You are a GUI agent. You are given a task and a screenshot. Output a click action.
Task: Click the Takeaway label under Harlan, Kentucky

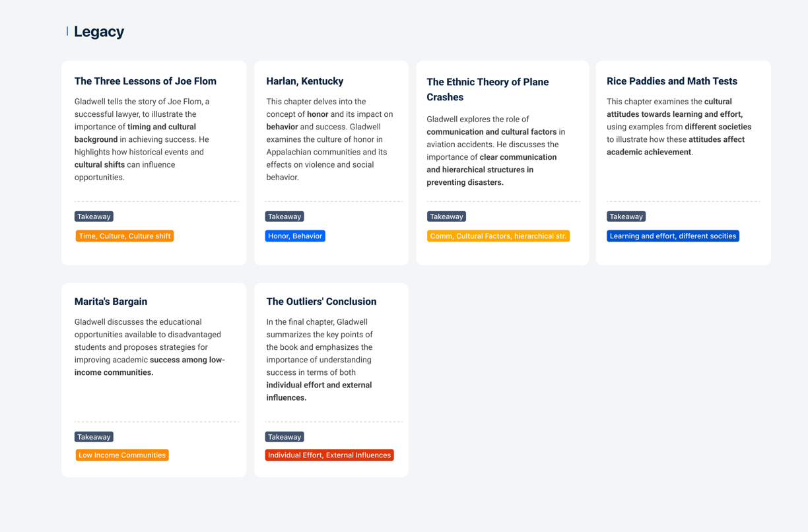click(285, 216)
